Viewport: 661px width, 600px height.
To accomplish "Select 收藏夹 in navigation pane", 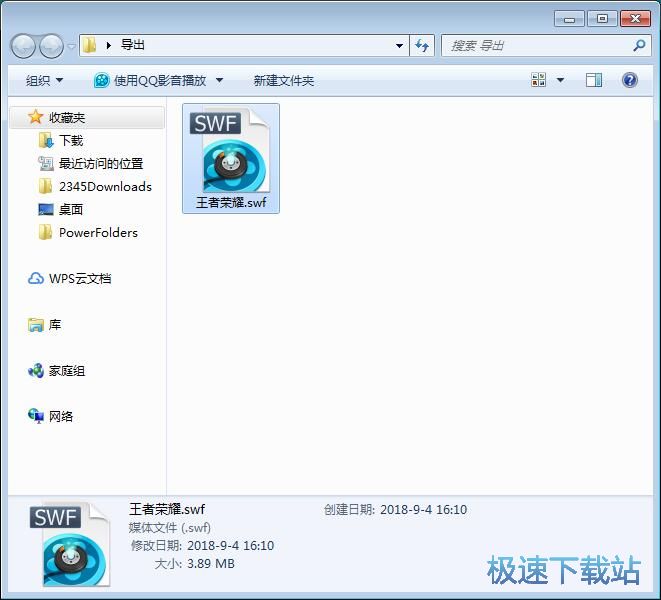I will point(87,117).
